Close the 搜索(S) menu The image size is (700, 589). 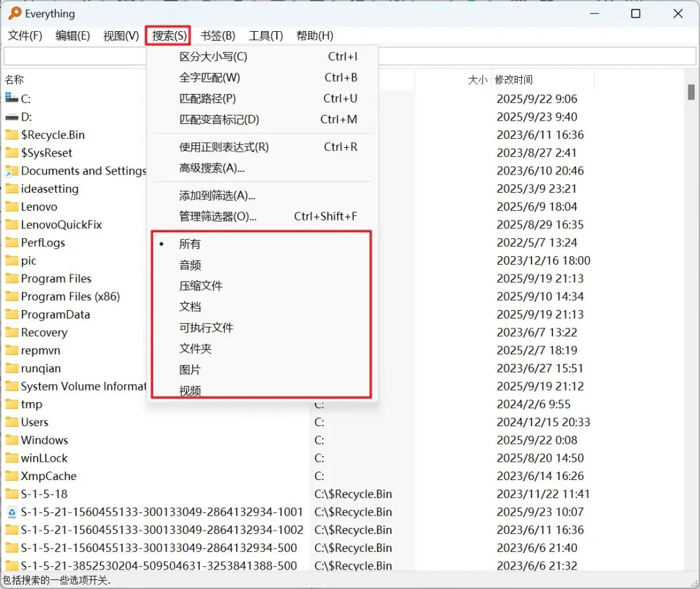(x=169, y=36)
